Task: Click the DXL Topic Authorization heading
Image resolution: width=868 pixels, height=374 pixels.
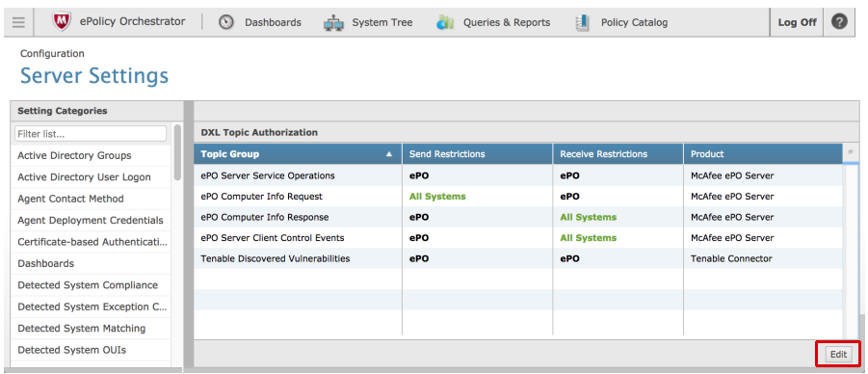Action: click(x=259, y=132)
